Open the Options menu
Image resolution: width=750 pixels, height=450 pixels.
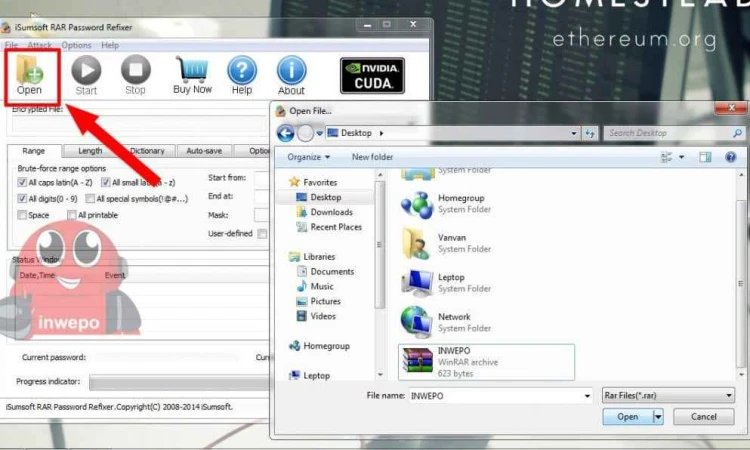pos(76,45)
